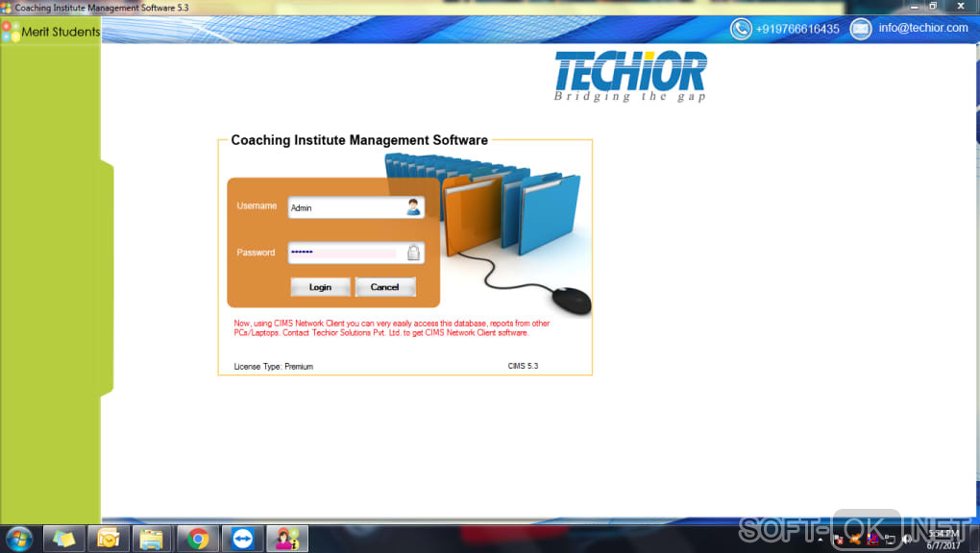Click the Coaching Institute Management Software heading

point(359,140)
